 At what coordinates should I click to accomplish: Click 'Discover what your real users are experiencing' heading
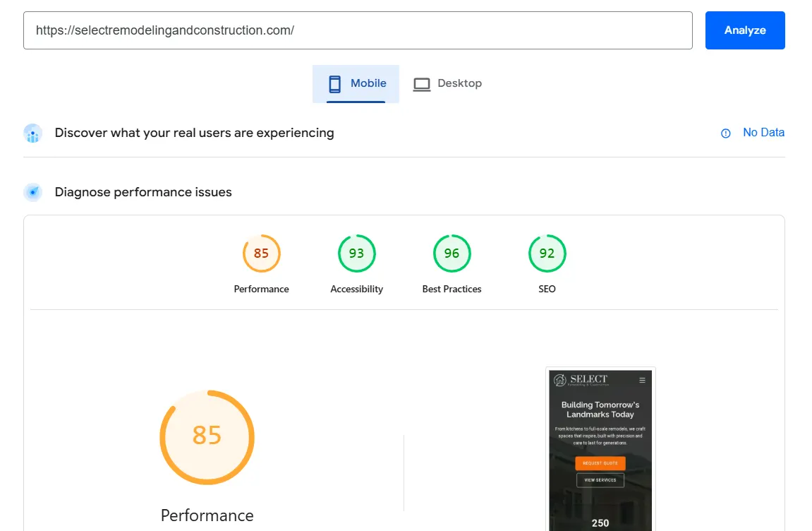[x=194, y=133]
